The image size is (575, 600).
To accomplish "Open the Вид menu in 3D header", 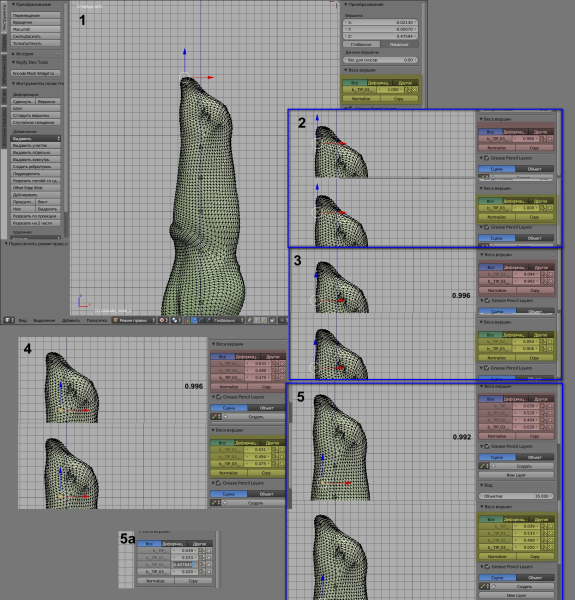I will click(x=23, y=320).
